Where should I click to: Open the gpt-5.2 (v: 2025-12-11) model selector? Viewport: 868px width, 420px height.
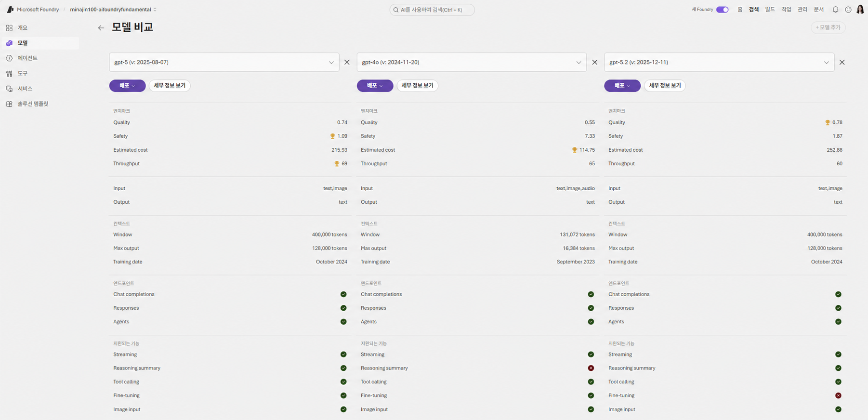click(719, 62)
